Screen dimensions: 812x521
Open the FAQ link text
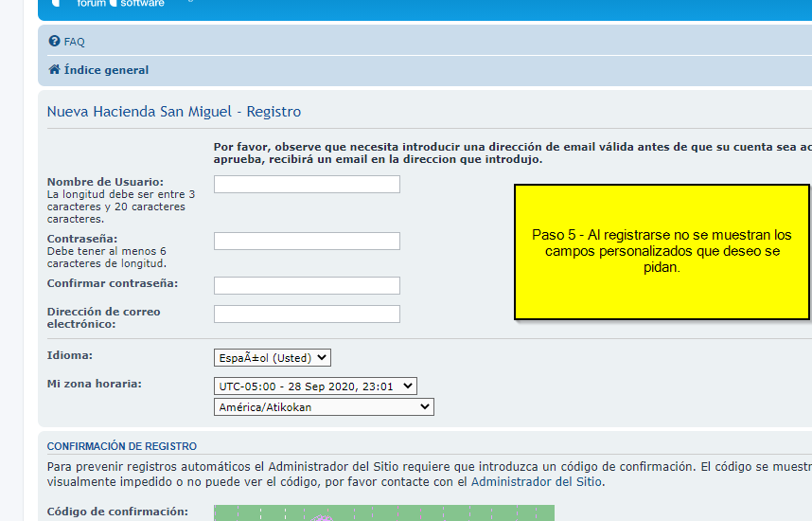tap(74, 42)
